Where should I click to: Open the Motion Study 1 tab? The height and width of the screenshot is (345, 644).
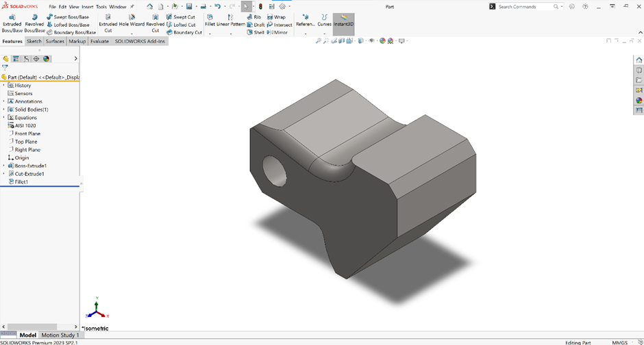click(60, 335)
